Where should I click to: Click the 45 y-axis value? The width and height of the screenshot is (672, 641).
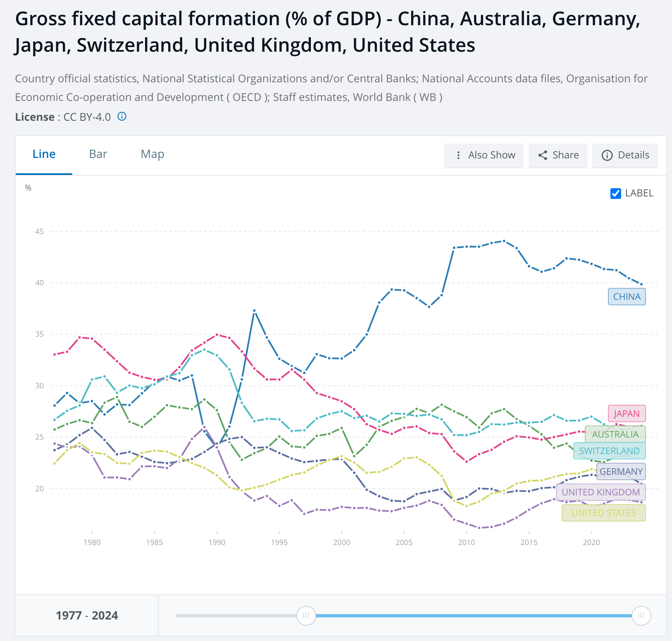40,232
